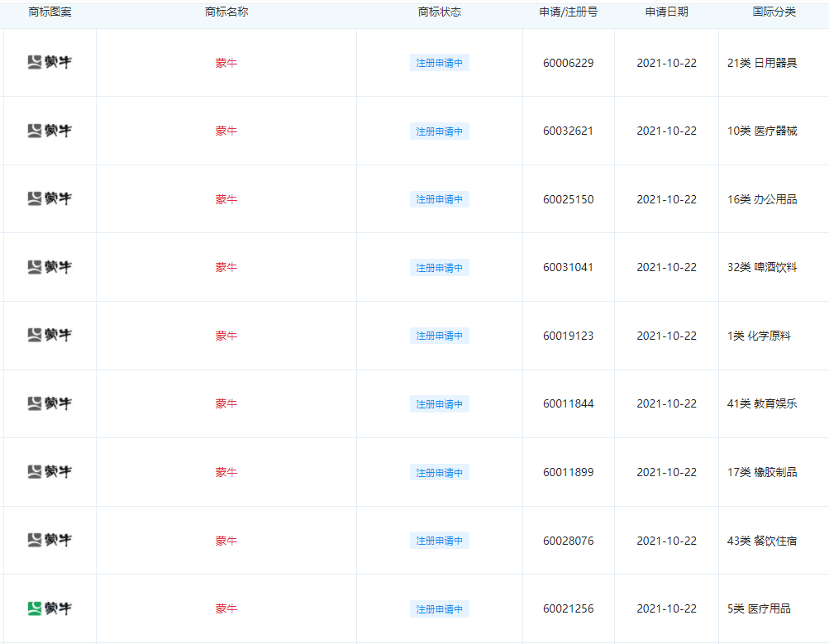
Task: Click 注册申请中 status tag in row 60019123
Action: [x=440, y=336]
